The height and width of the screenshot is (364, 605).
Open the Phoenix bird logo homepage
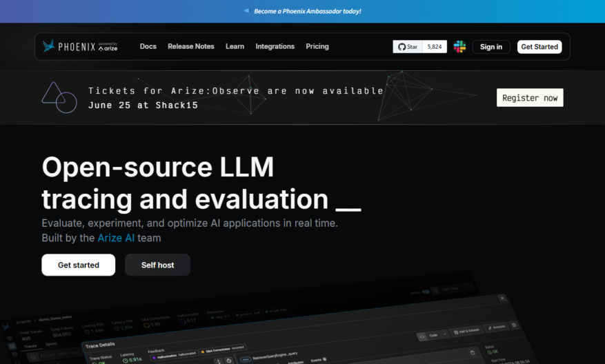coord(80,46)
